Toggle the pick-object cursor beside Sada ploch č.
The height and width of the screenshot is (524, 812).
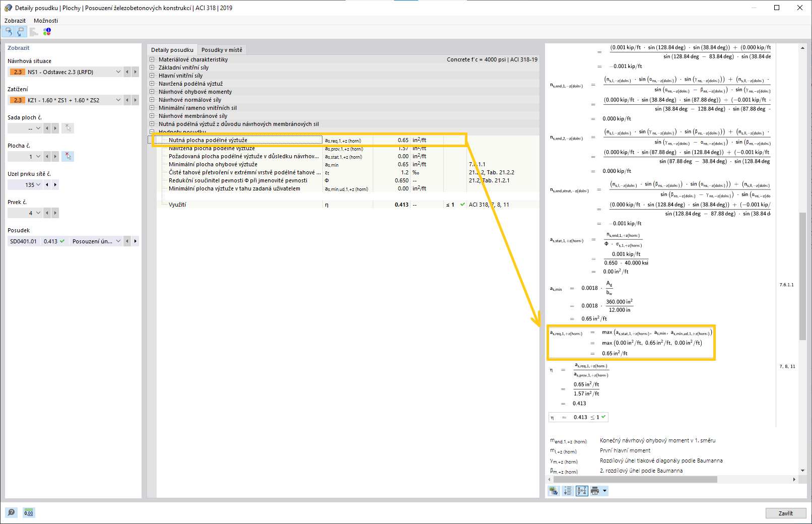pos(67,128)
